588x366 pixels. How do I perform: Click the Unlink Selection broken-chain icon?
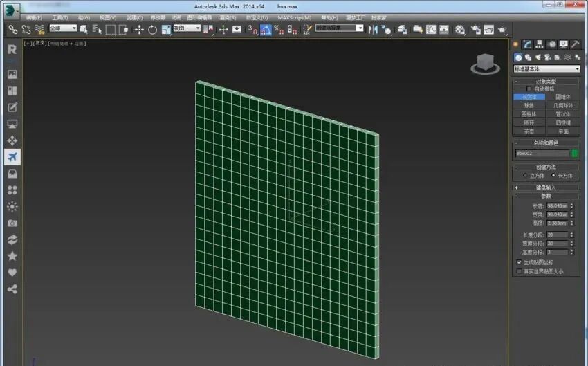[x=26, y=29]
